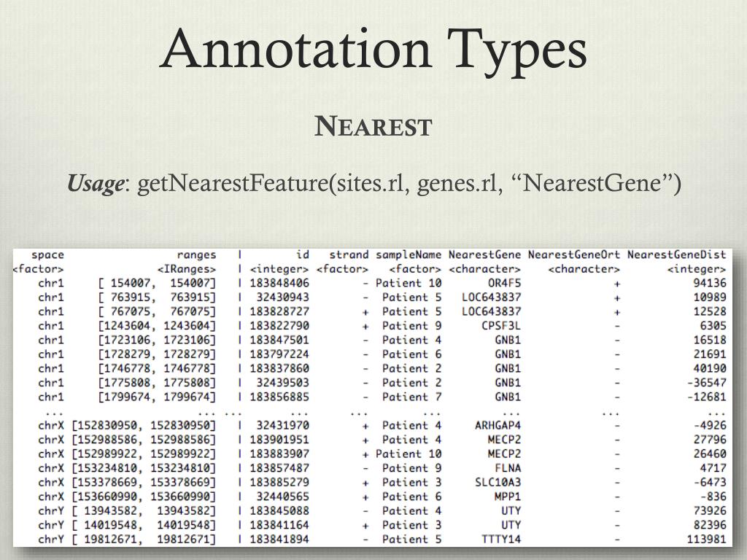Click id value '183837860'
The height and width of the screenshot is (560, 747).
pyautogui.click(x=279, y=369)
